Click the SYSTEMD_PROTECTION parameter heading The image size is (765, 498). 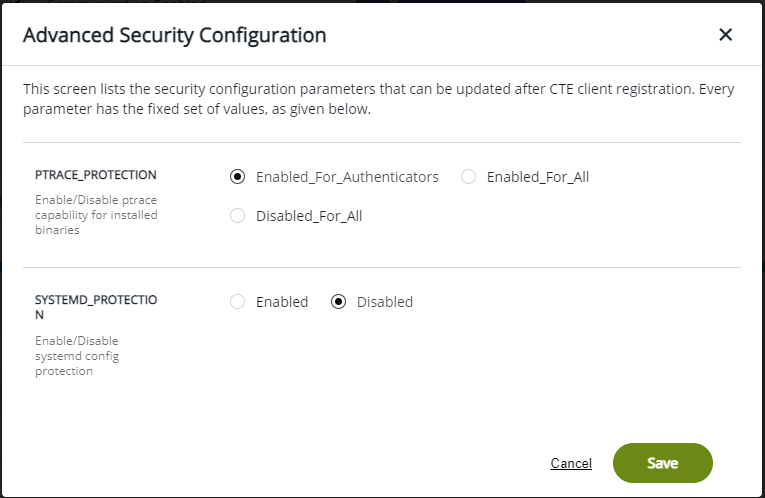tap(96, 307)
